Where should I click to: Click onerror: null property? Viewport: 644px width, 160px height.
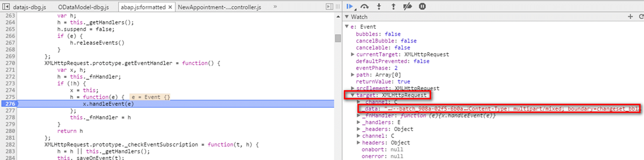382,156
